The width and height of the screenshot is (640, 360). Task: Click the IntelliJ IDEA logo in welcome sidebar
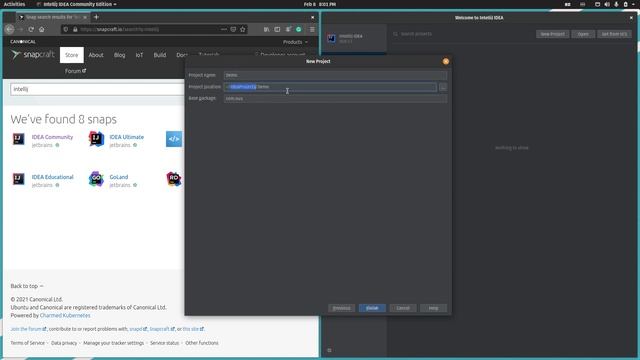pyautogui.click(x=331, y=38)
